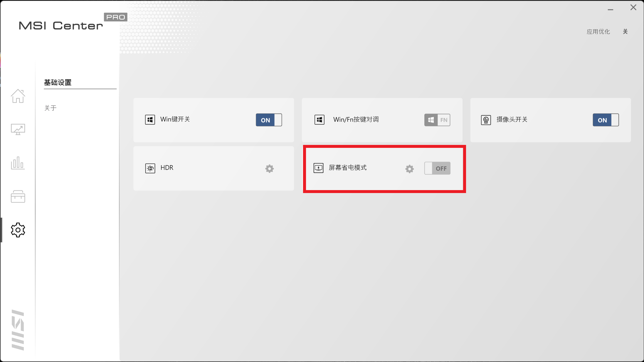The height and width of the screenshot is (362, 644).
Task: Open the monitor performance sidebar icon
Action: [x=18, y=129]
